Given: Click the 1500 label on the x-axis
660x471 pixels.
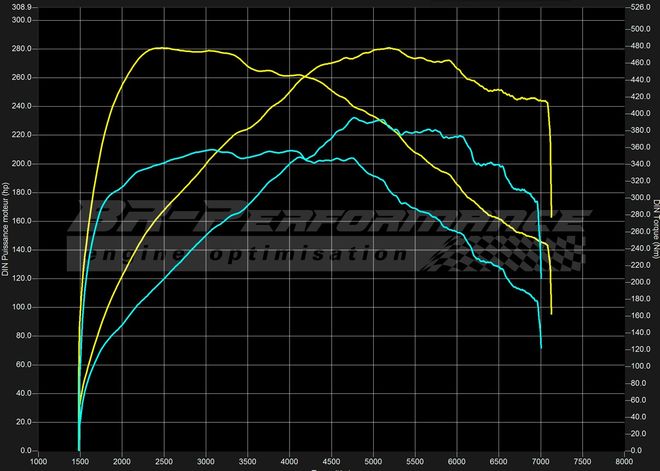Looking at the screenshot, I should [79, 462].
